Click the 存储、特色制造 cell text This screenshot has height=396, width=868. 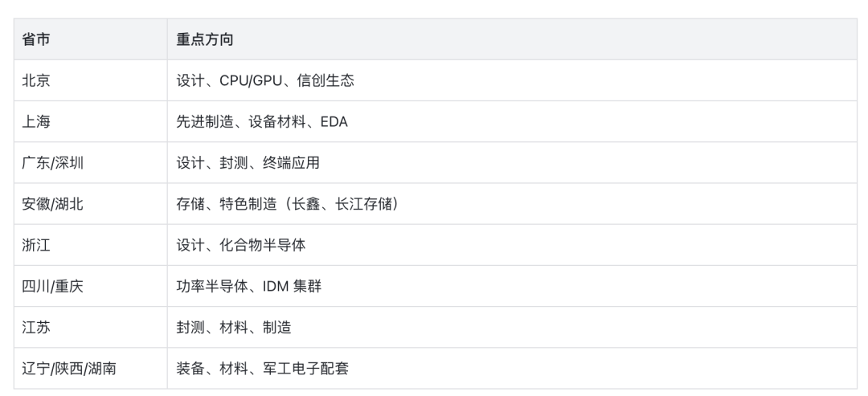(x=227, y=204)
